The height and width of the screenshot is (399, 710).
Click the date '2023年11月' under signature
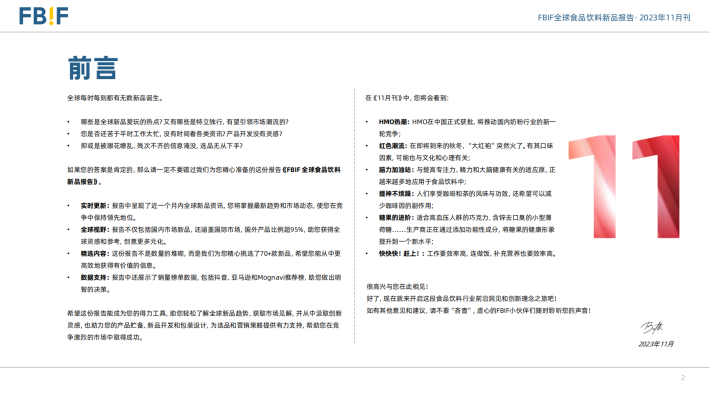656,344
